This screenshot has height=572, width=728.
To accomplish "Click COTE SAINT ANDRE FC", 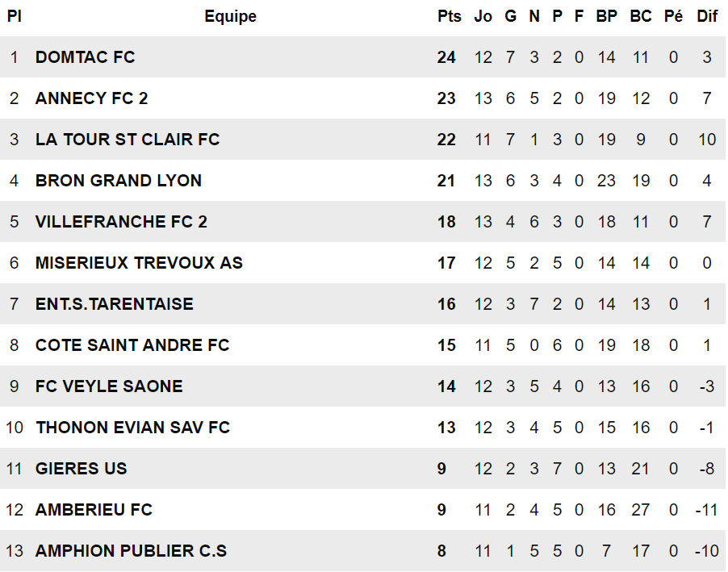I will (132, 345).
